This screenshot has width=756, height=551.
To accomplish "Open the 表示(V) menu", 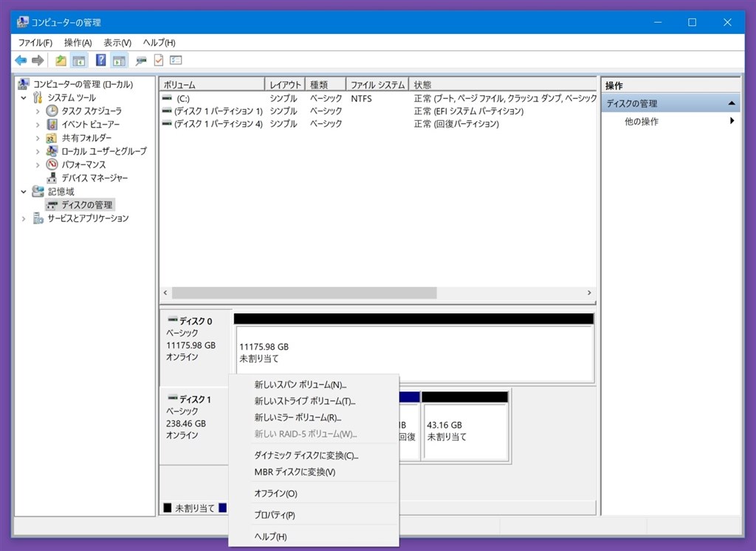I will (117, 42).
